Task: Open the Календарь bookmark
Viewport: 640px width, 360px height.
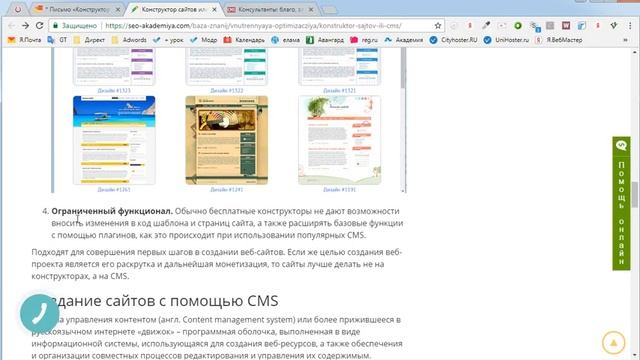Action: click(244, 40)
